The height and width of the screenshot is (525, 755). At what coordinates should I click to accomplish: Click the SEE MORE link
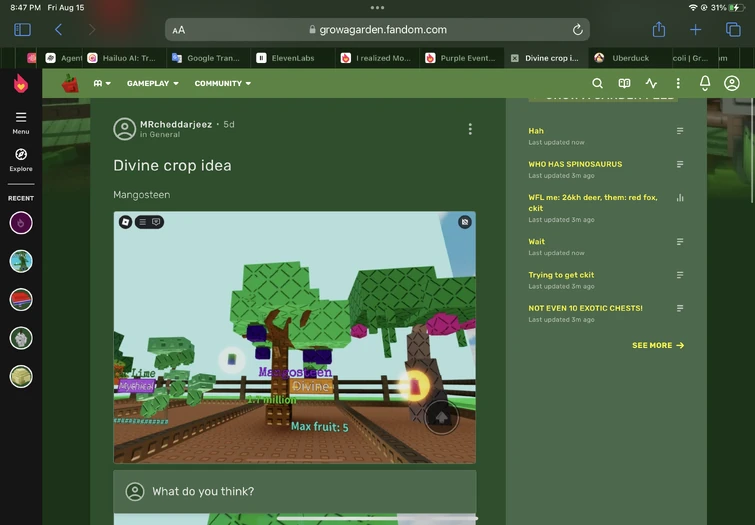(658, 345)
